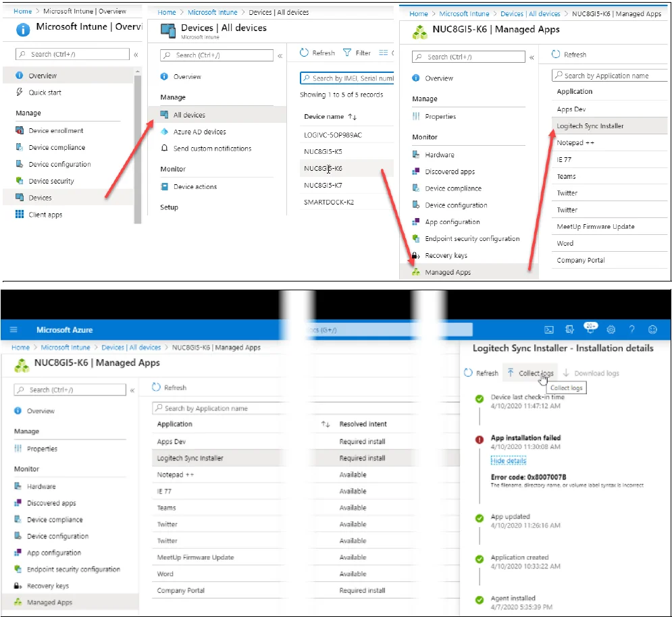672x617 pixels.
Task: Click Hide details link
Action: point(509,460)
